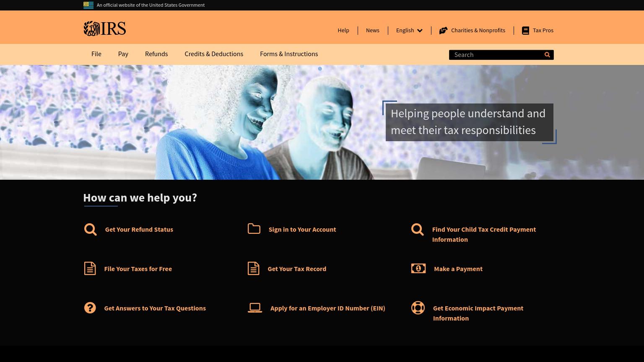Expand the English language dropdown
Screen dimensions: 644x362
pyautogui.click(x=409, y=31)
